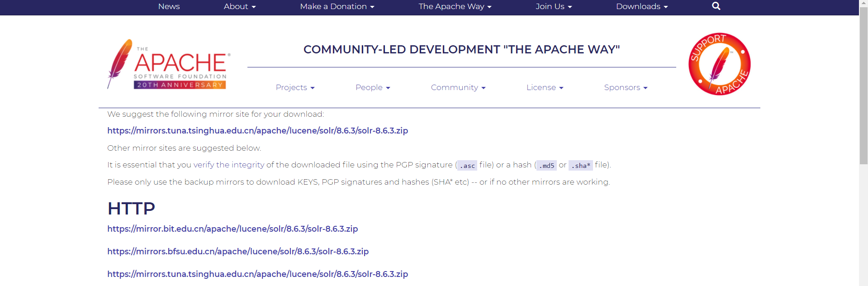Open the mirrors.bfsu.edu.cn download link
This screenshot has width=868, height=286.
pos(238,252)
